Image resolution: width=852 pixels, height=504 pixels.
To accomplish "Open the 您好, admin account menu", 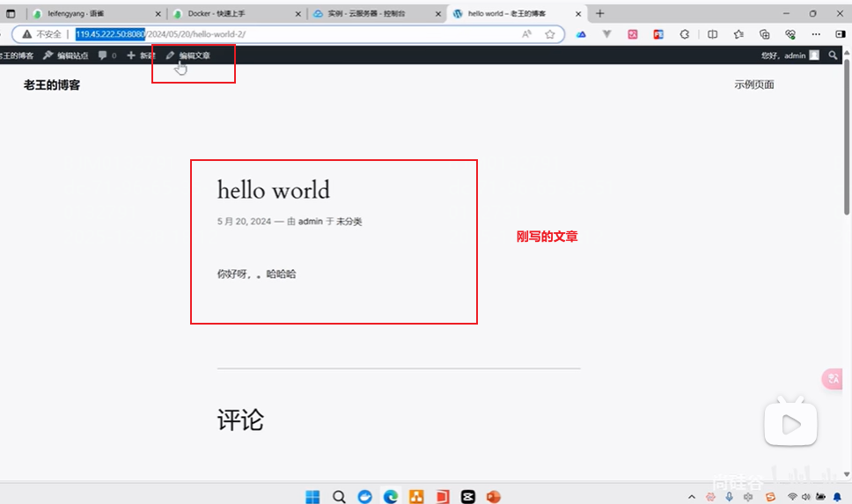I will pos(790,55).
